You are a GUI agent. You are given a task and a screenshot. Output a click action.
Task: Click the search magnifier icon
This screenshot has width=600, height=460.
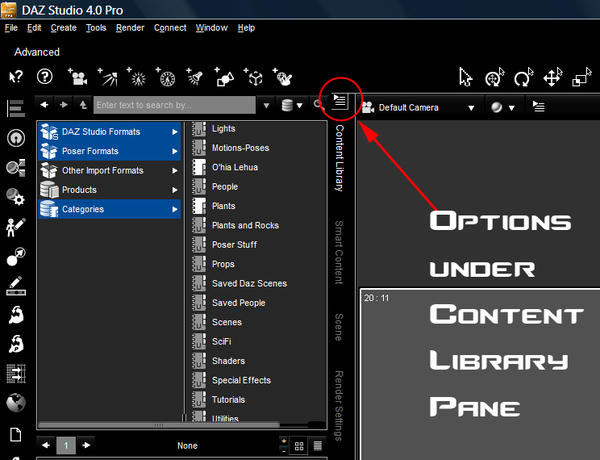tap(317, 104)
